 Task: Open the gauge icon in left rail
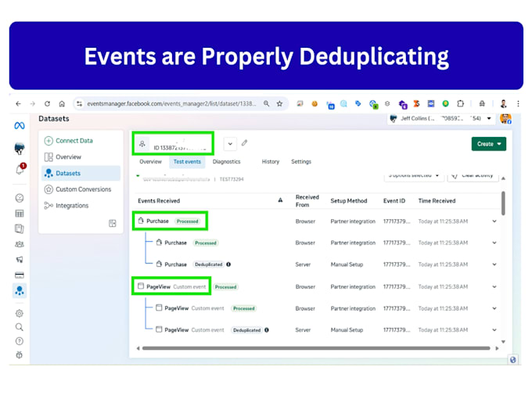pos(20,198)
